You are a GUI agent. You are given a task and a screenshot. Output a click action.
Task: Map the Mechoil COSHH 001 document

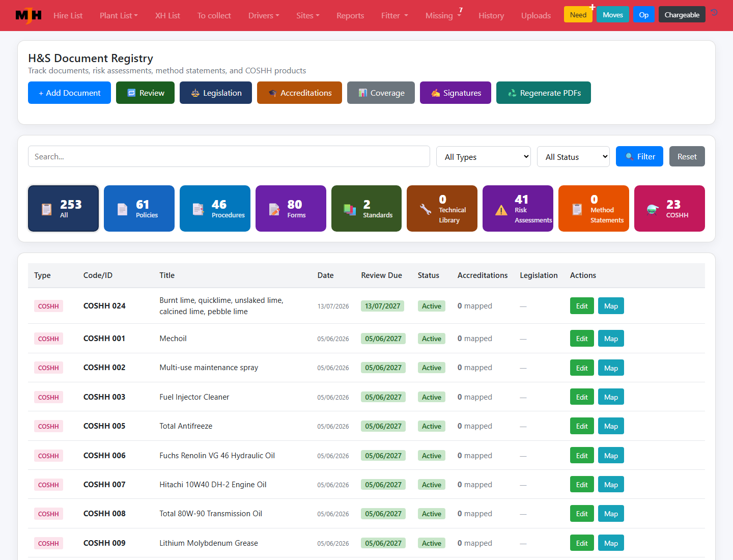pos(611,339)
